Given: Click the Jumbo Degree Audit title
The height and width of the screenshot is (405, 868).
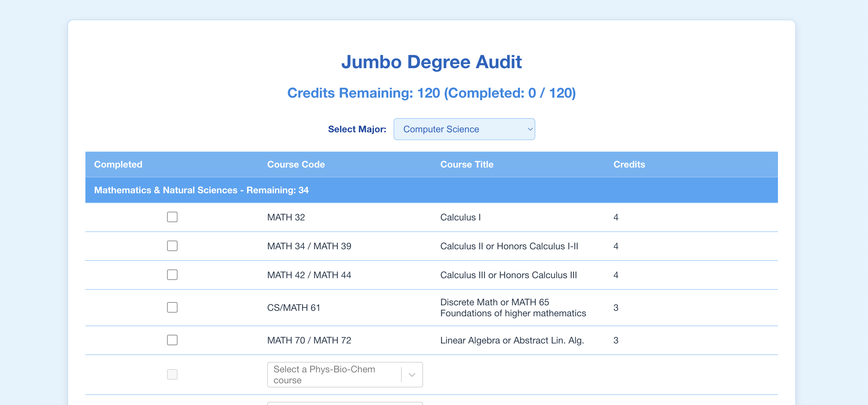Looking at the screenshot, I should coord(431,62).
